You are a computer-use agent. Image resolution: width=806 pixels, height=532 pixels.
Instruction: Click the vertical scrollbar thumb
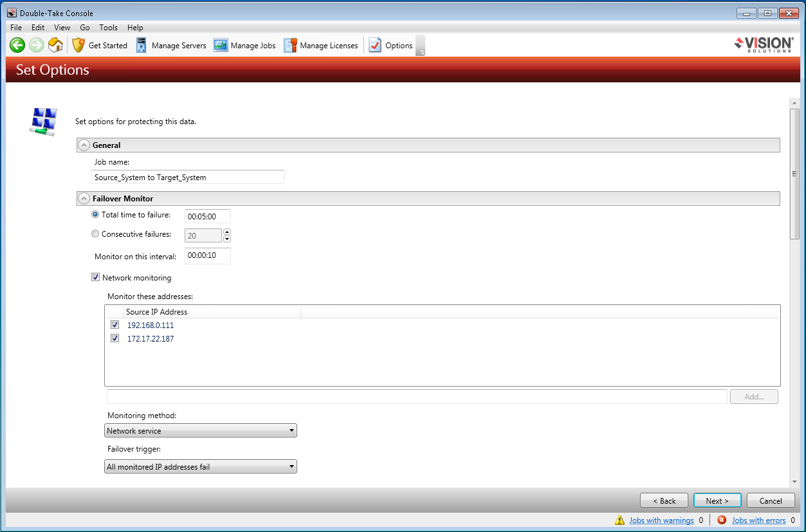click(794, 174)
